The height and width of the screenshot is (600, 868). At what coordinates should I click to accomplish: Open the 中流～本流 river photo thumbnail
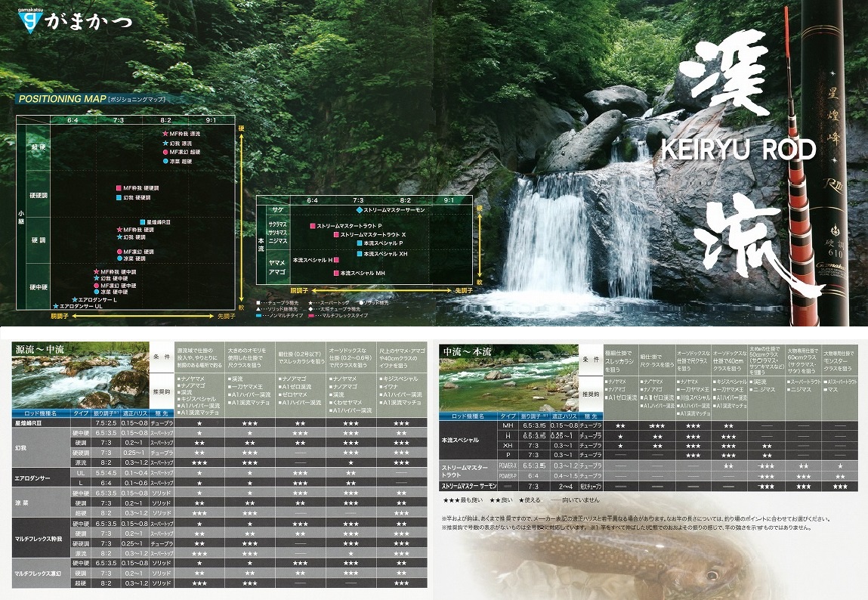click(x=508, y=378)
